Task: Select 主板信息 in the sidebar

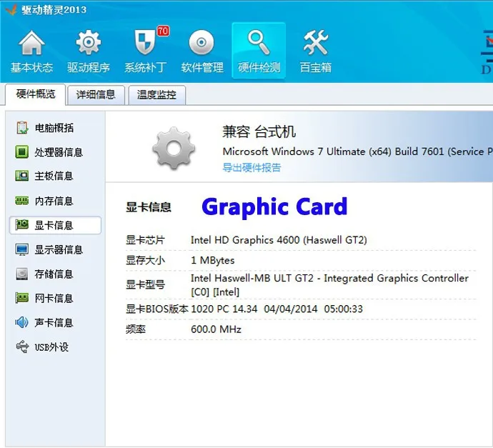Action: [x=54, y=176]
